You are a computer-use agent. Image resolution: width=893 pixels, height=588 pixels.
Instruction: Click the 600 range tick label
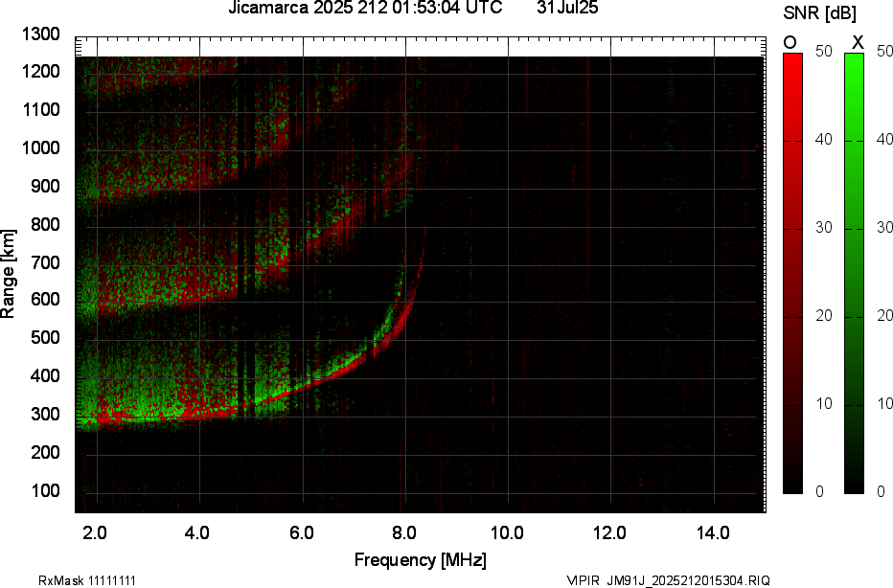[x=45, y=299]
